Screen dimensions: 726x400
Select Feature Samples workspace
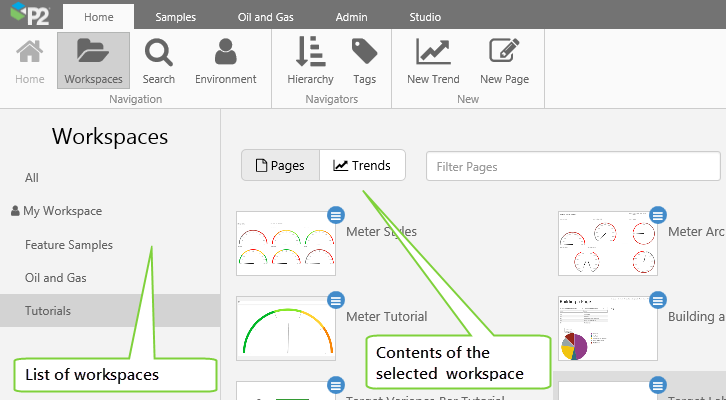pos(69,245)
